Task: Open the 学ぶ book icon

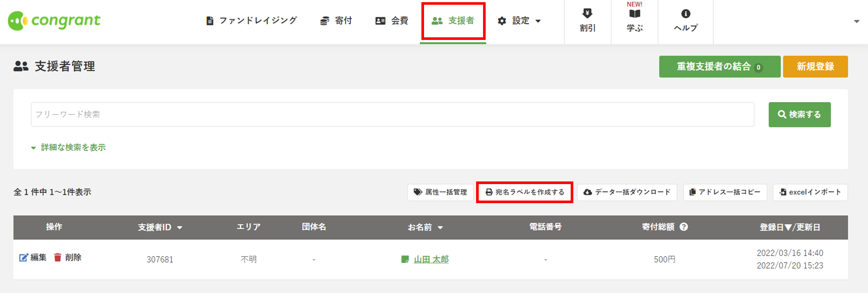Action: 635,14
